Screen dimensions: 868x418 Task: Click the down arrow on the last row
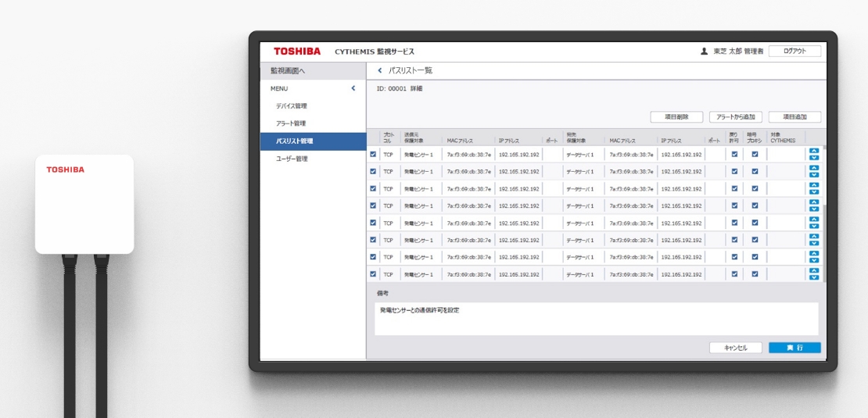click(x=813, y=277)
